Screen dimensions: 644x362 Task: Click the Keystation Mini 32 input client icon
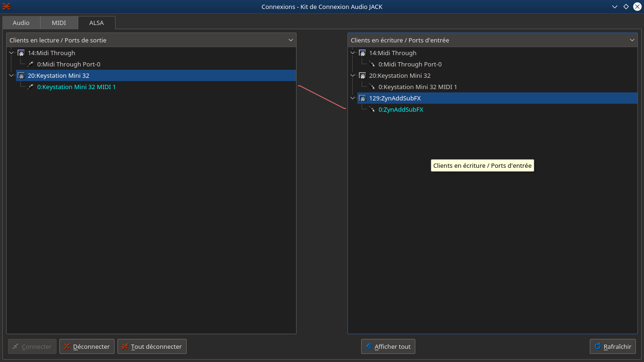(362, 76)
